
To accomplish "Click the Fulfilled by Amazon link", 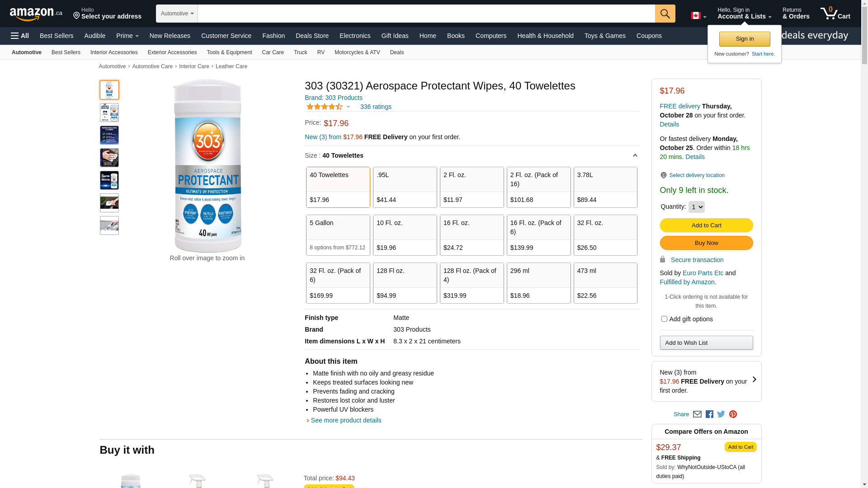I will tap(687, 282).
